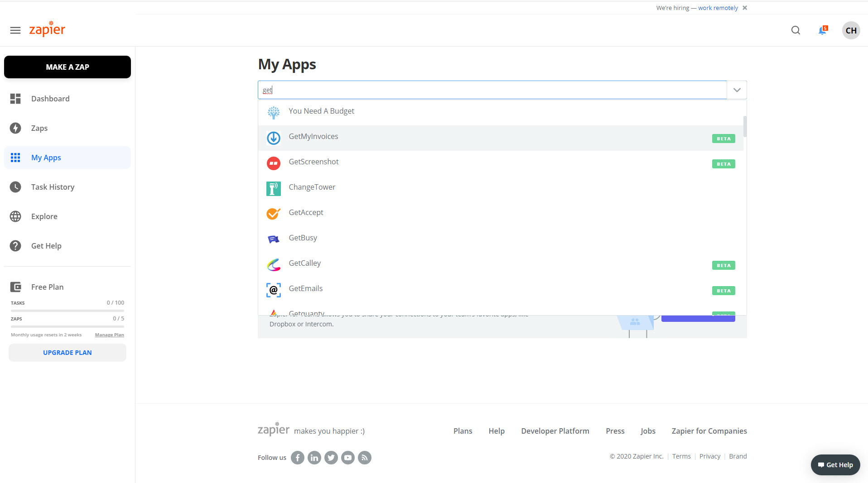Screen dimensions: 868x483
Task: Grab the dropdown list scrollbar
Action: 745,126
